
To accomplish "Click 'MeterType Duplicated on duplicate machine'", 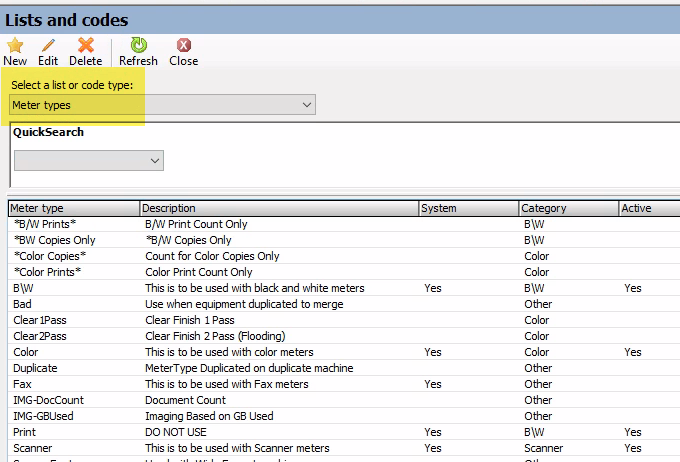I will click(249, 368).
